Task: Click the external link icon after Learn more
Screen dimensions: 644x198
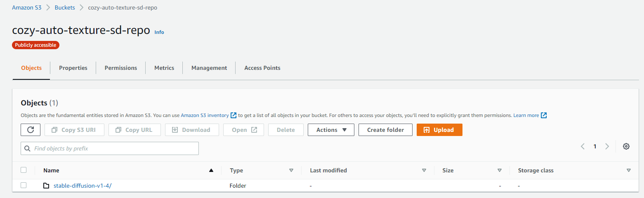Action: (x=544, y=115)
